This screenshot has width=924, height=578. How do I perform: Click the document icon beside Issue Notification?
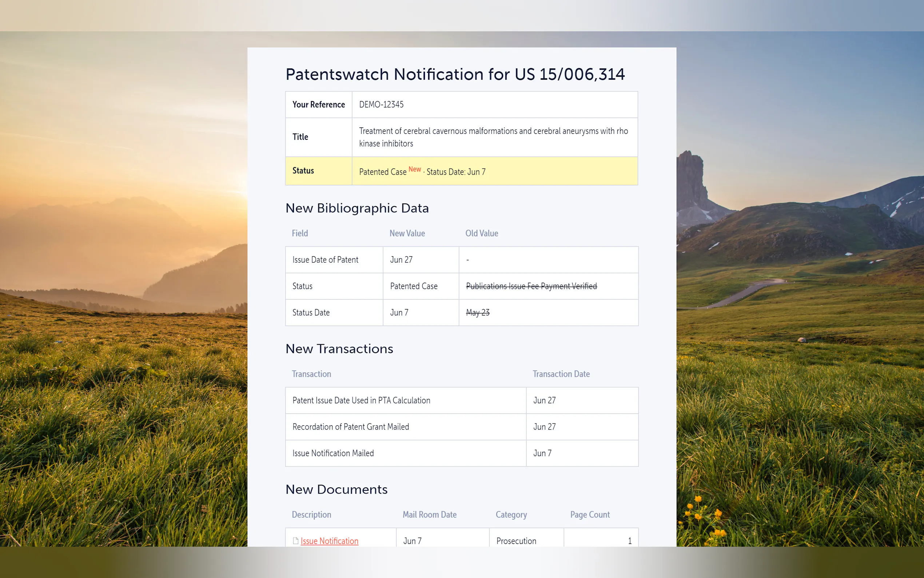click(x=296, y=541)
